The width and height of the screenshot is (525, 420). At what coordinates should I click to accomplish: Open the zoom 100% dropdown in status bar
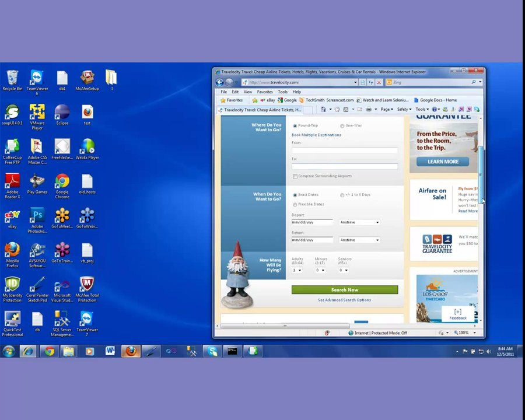click(x=474, y=332)
